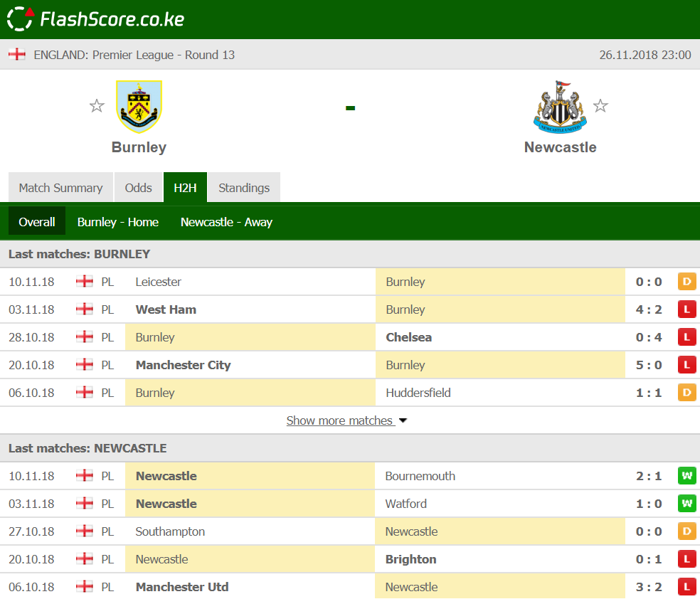
Task: Click the 5 : 0 score for Manchester City
Action: click(x=649, y=365)
